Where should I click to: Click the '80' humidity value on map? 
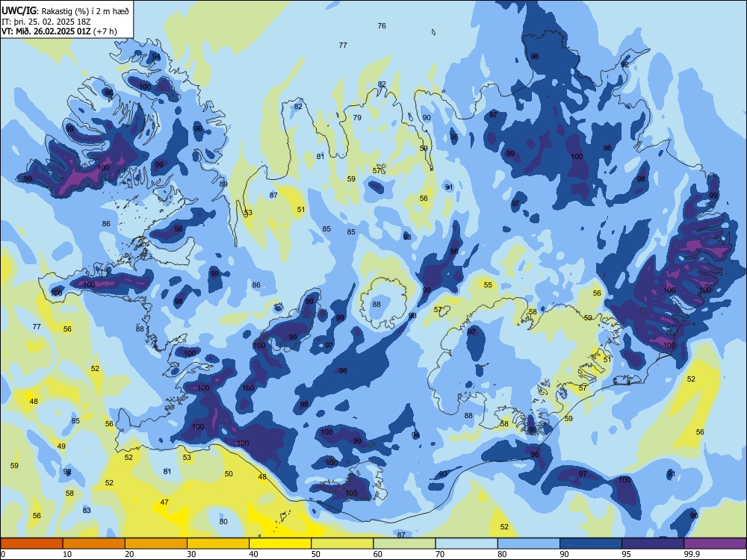coord(223,521)
